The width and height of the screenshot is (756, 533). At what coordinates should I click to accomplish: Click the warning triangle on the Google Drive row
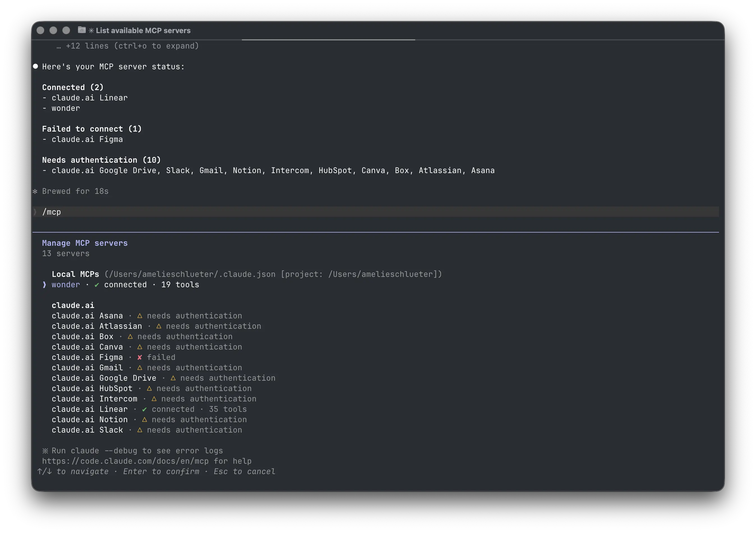pyautogui.click(x=173, y=378)
